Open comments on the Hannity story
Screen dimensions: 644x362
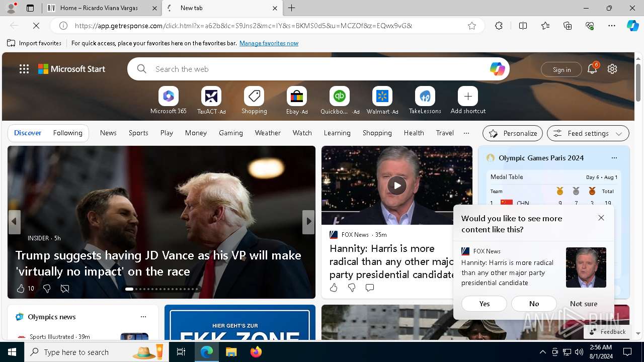[370, 288]
